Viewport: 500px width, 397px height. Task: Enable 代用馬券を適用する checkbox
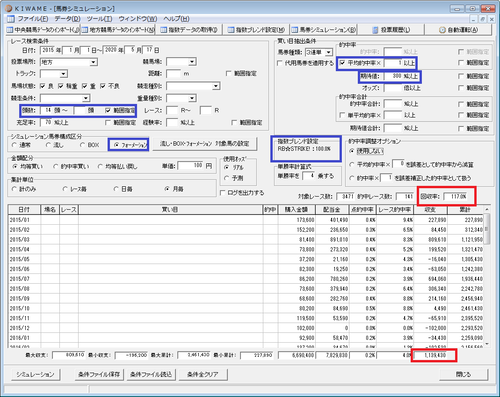[x=280, y=63]
